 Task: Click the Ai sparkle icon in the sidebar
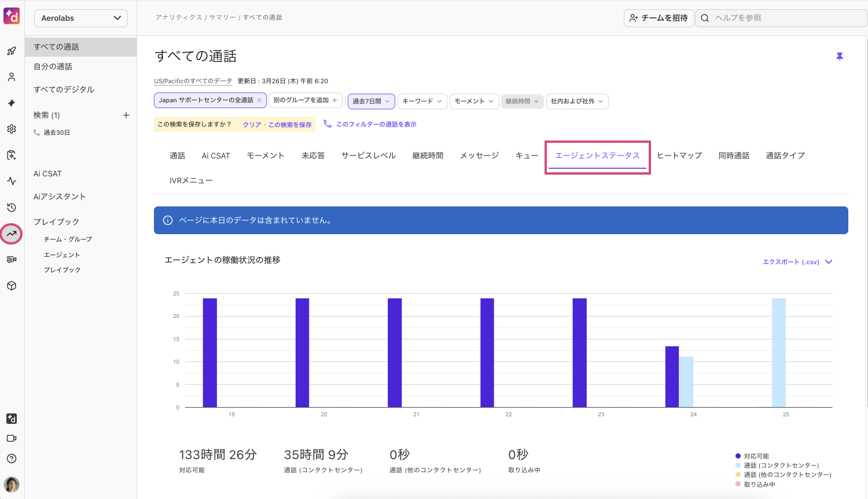click(x=12, y=103)
